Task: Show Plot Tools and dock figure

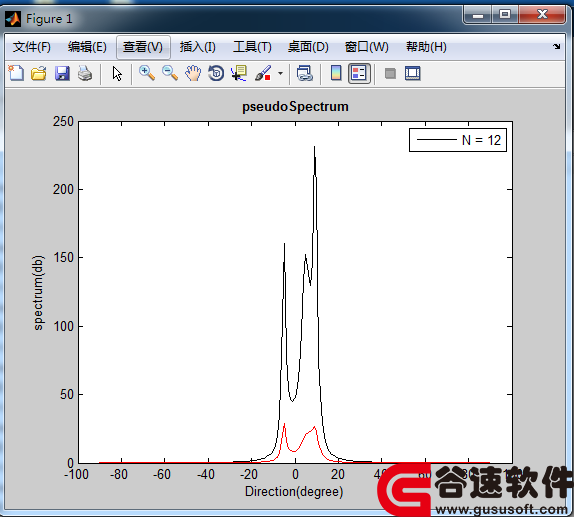Action: 413,73
